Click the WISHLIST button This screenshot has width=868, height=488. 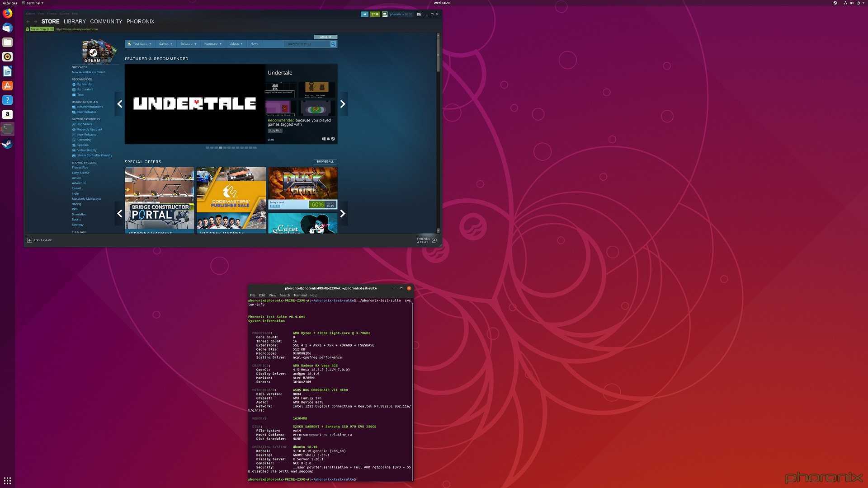click(x=325, y=37)
